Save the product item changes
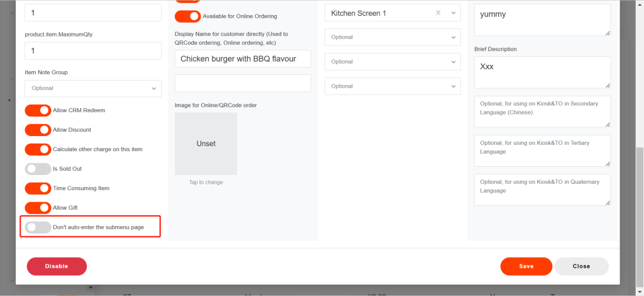 526,266
